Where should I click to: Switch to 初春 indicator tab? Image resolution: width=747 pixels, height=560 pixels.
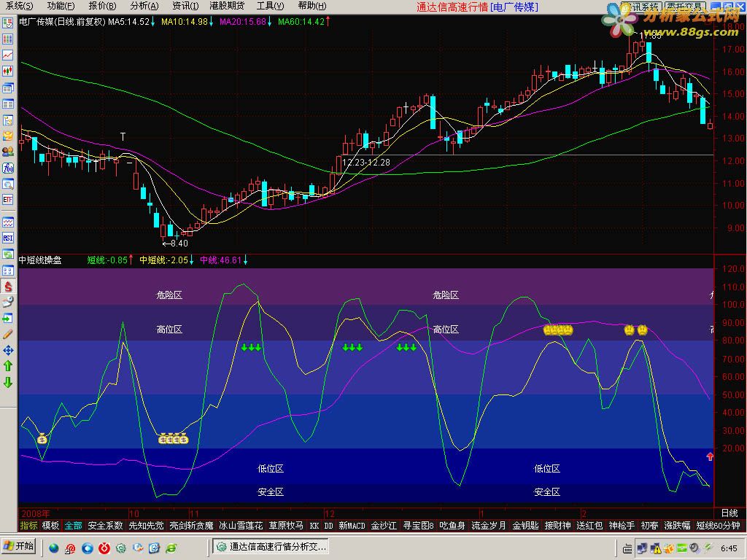pyautogui.click(x=649, y=526)
